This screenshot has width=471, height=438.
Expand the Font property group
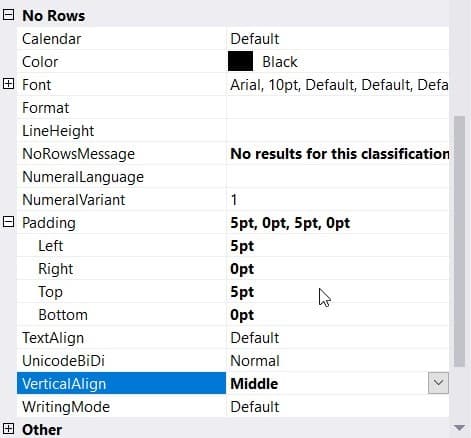8,84
